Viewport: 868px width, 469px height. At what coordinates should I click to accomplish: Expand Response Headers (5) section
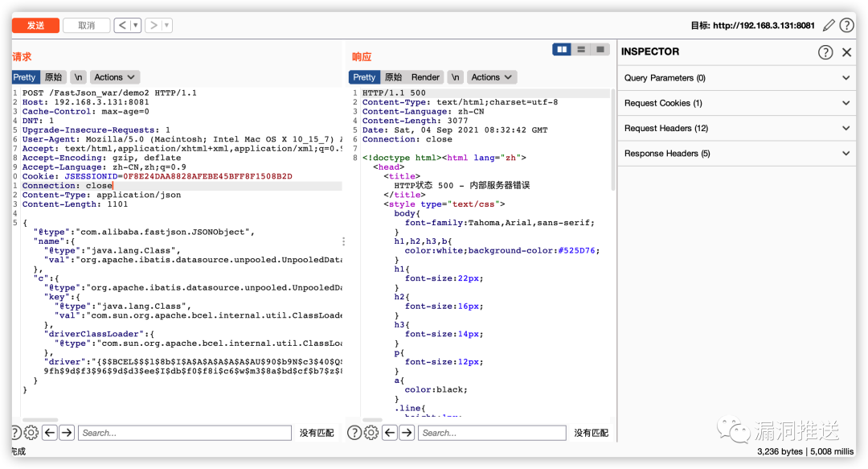point(737,154)
